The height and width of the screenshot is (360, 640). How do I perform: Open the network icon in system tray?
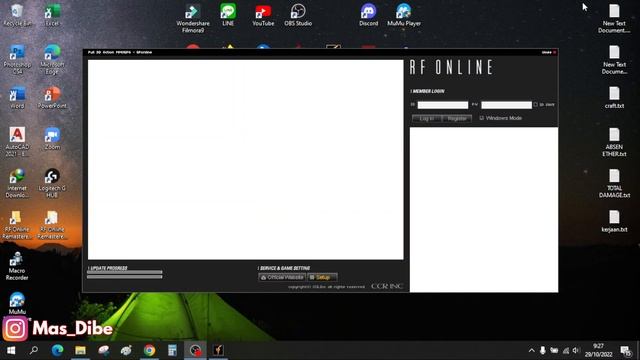566,350
